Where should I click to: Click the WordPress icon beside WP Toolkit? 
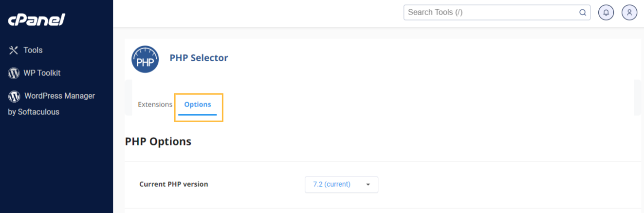14,73
